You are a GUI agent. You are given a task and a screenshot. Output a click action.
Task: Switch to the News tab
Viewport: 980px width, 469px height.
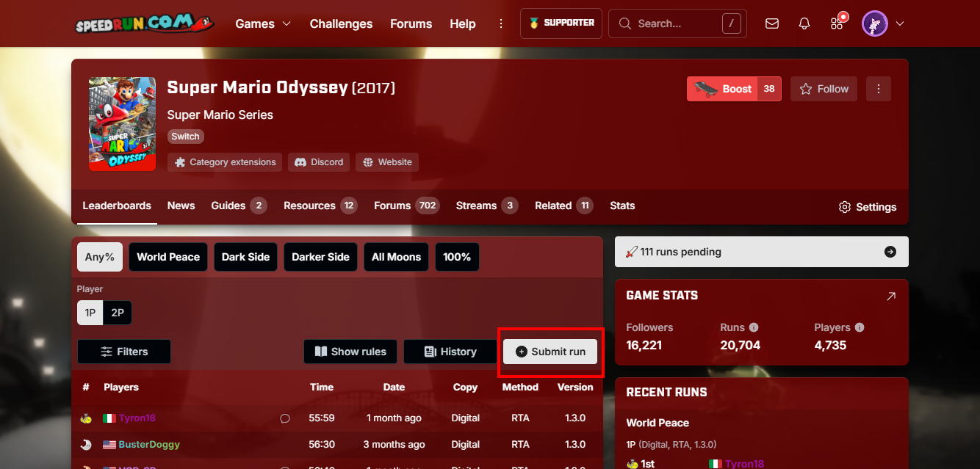click(x=181, y=206)
